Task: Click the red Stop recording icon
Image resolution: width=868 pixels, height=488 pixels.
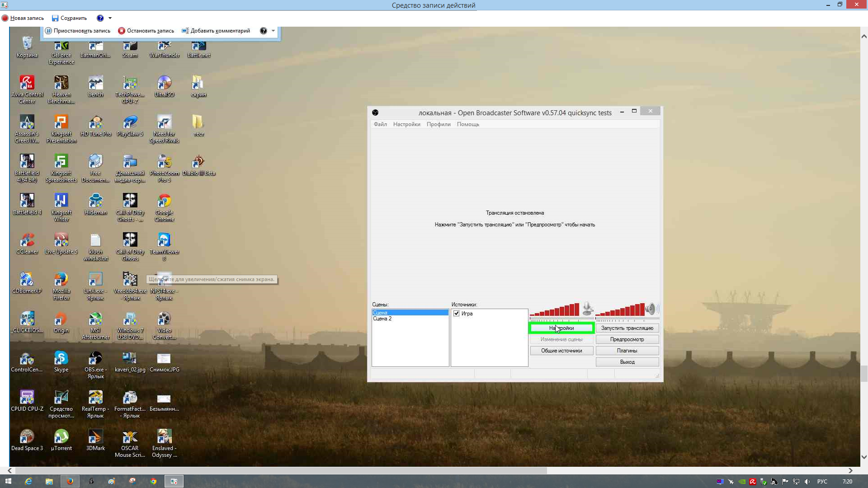Action: coord(121,31)
